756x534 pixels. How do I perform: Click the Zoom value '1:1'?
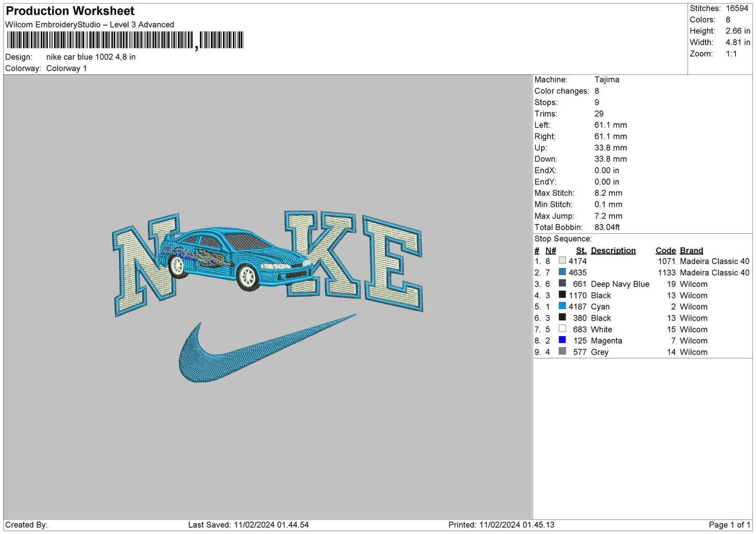pos(731,54)
